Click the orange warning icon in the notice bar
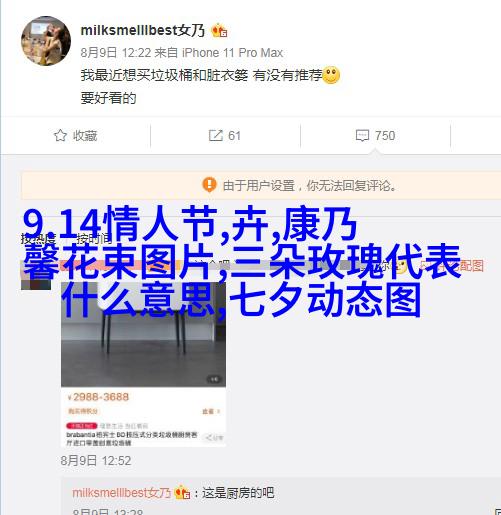Viewport: 501px width, 515px height. (209, 185)
